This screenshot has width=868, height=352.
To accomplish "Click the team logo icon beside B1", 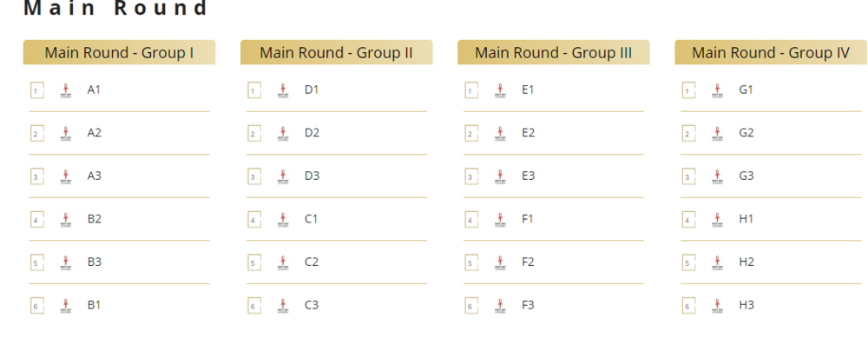I will [65, 306].
